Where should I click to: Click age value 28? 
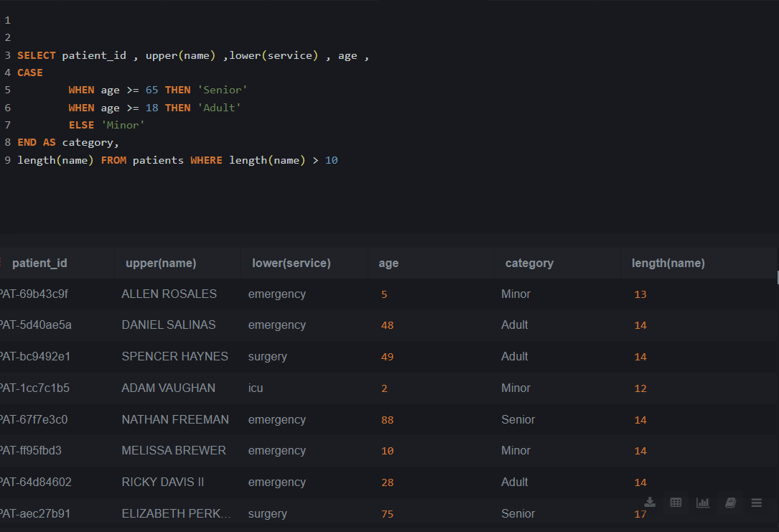pyautogui.click(x=387, y=483)
